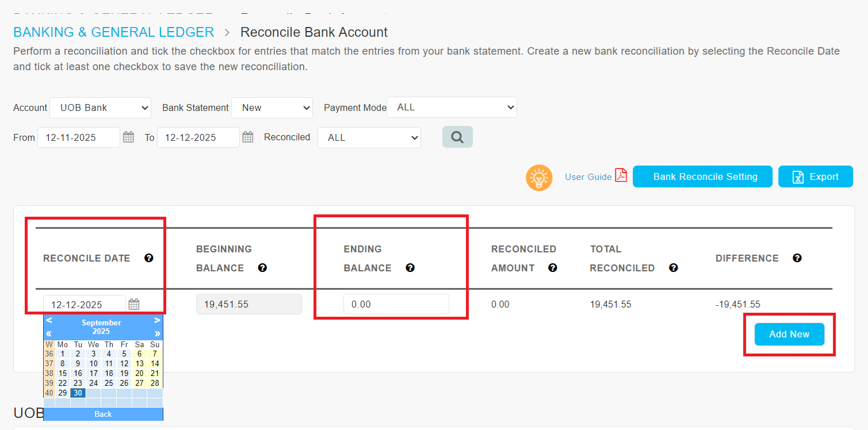868x430 pixels.
Task: Click the magnifier search button
Action: coord(457,137)
